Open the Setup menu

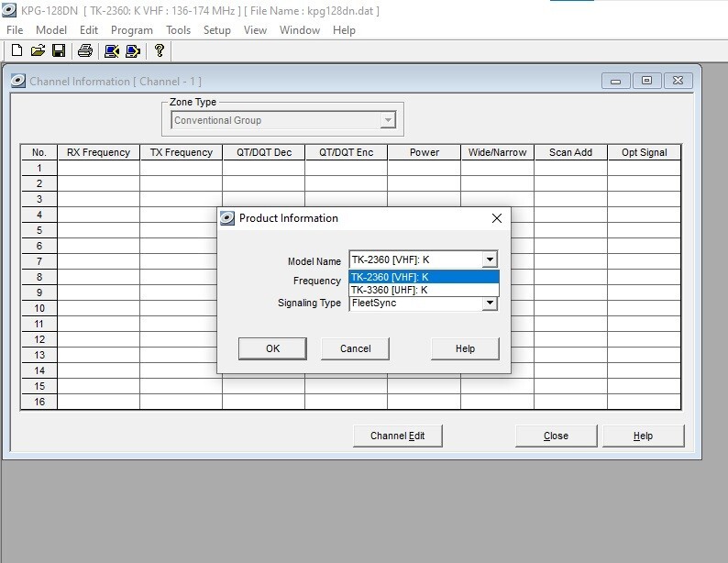[x=217, y=30]
